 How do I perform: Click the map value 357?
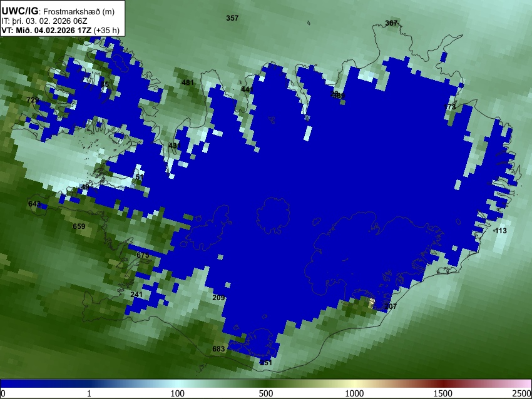click(232, 18)
